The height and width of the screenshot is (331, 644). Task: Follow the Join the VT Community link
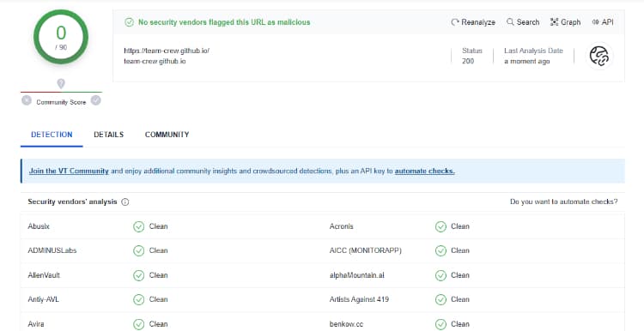[69, 171]
